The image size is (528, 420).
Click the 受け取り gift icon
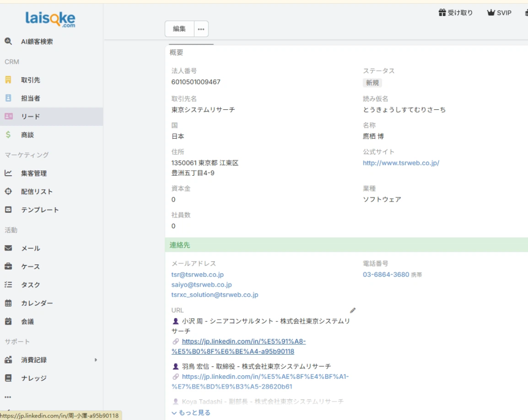pyautogui.click(x=442, y=13)
